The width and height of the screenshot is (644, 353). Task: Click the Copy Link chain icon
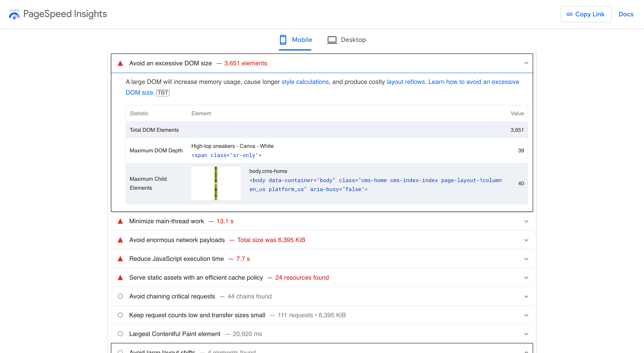pos(570,14)
